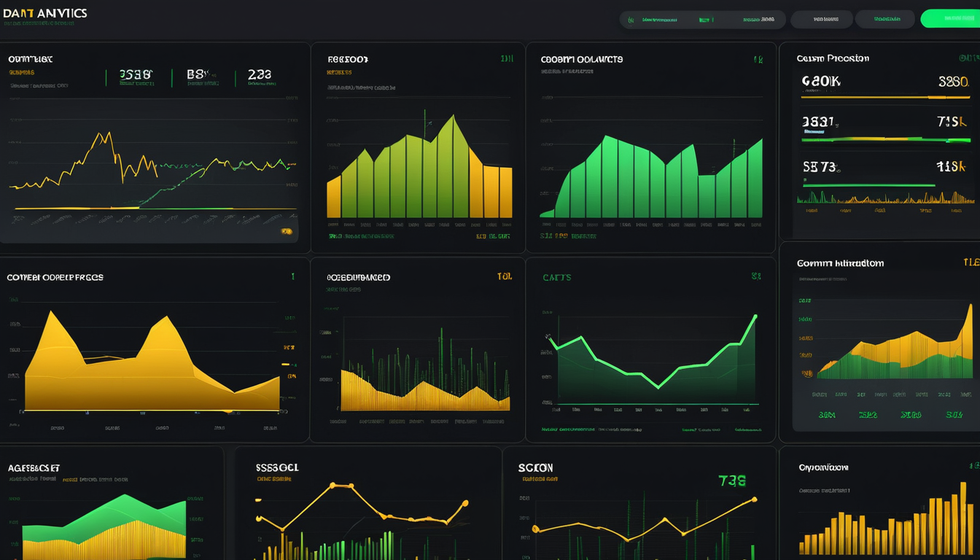The image size is (980, 560).
Task: Expand the third navigation pill menu
Action: point(884,19)
